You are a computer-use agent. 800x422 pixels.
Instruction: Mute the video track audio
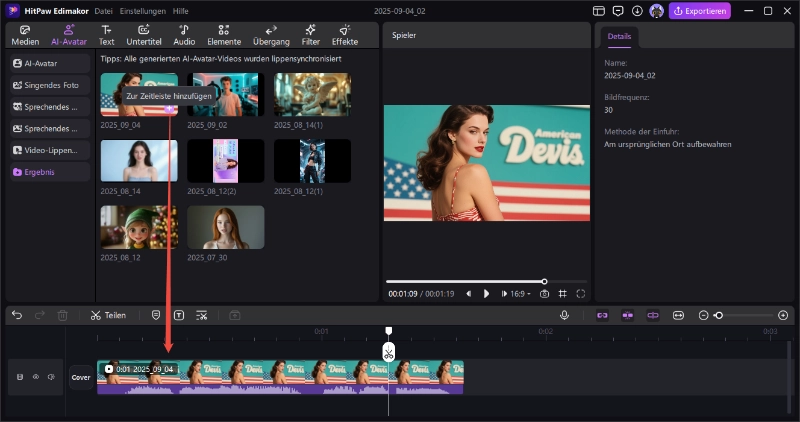pyautogui.click(x=51, y=377)
